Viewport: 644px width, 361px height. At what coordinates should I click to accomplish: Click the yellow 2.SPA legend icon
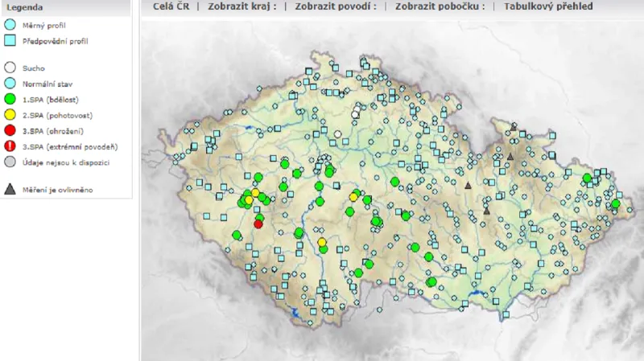pos(10,114)
